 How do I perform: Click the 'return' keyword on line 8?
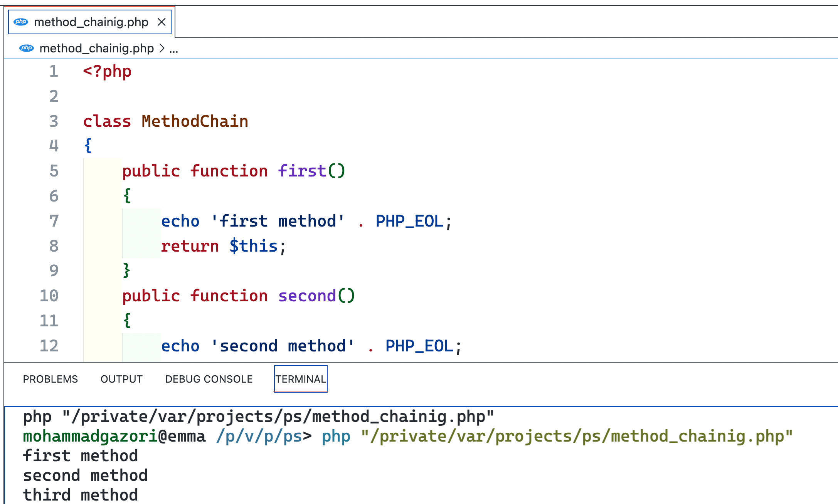pyautogui.click(x=190, y=246)
